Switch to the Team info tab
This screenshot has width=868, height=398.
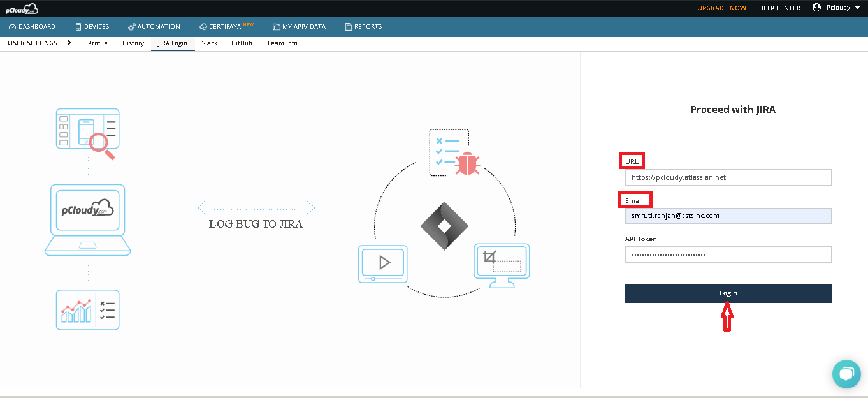282,43
